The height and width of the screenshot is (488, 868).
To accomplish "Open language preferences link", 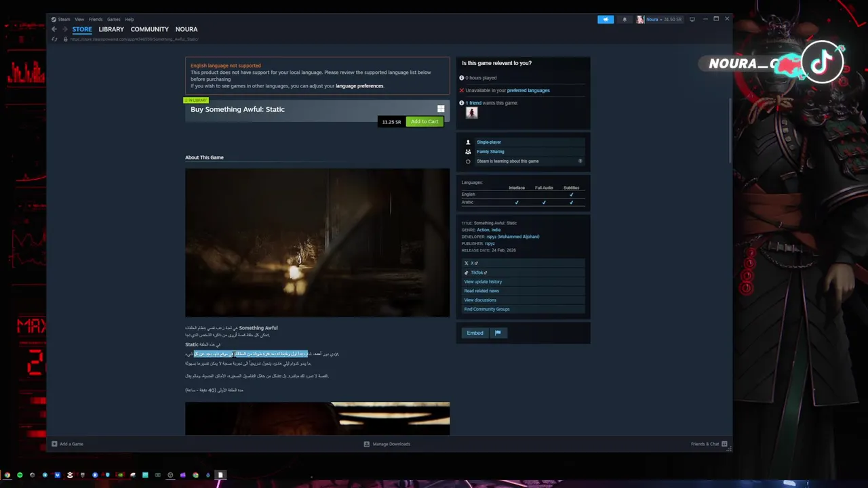I will tap(359, 86).
